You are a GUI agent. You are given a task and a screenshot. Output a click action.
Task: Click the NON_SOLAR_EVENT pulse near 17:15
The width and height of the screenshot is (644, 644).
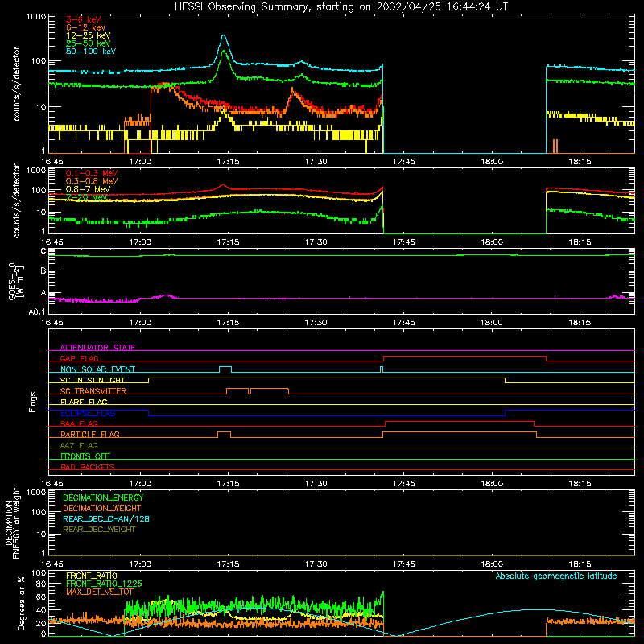click(225, 367)
